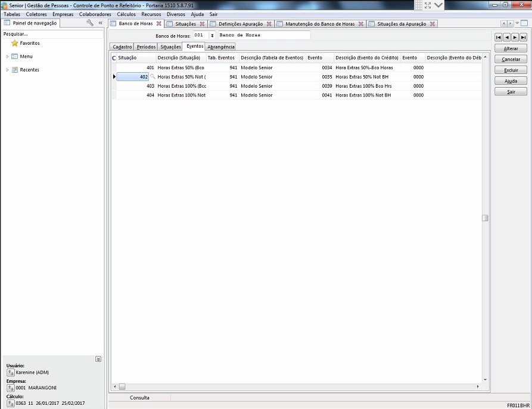Image resolution: width=532 pixels, height=409 pixels.
Task: Go to the first record navigation arrow
Action: point(498,37)
